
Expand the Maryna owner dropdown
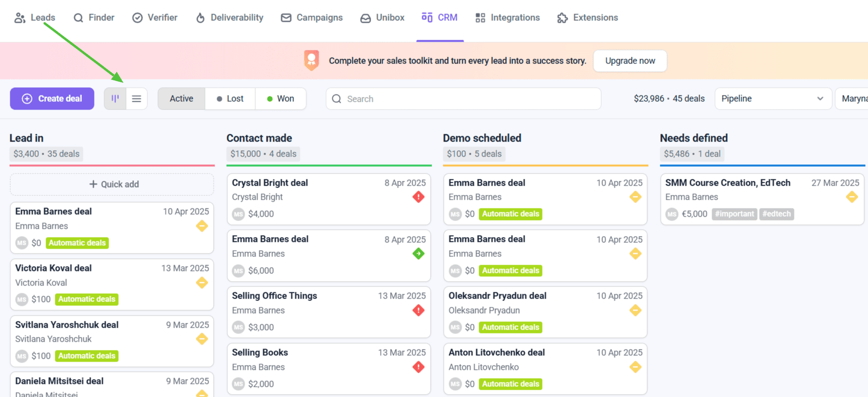coord(852,99)
